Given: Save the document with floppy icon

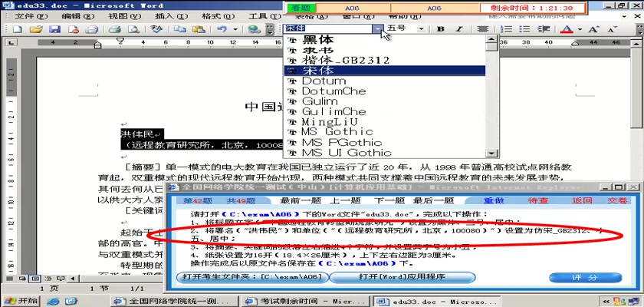Looking at the screenshot, I should 54,29.
